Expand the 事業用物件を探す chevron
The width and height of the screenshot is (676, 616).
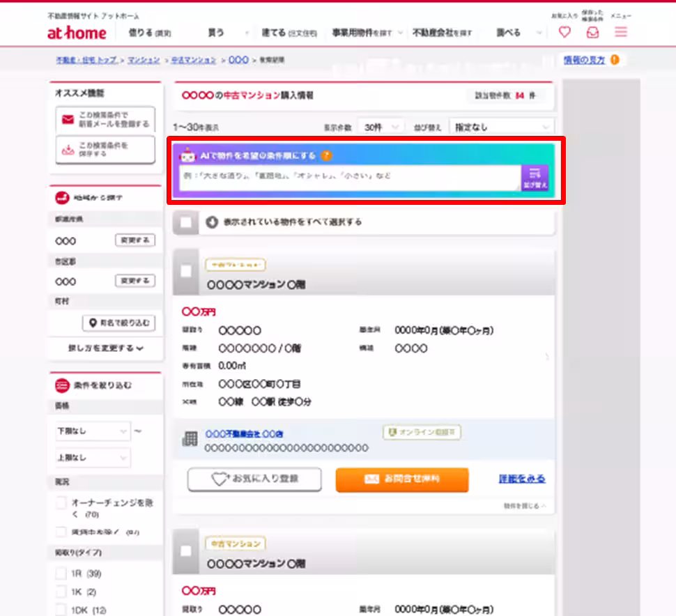401,33
